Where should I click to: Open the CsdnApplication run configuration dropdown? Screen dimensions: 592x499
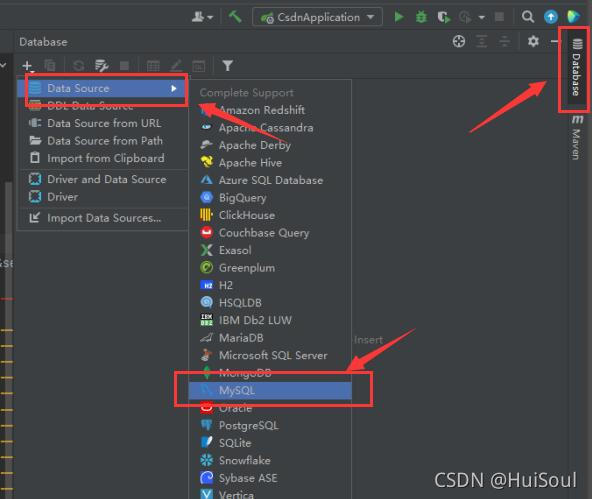pyautogui.click(x=317, y=17)
